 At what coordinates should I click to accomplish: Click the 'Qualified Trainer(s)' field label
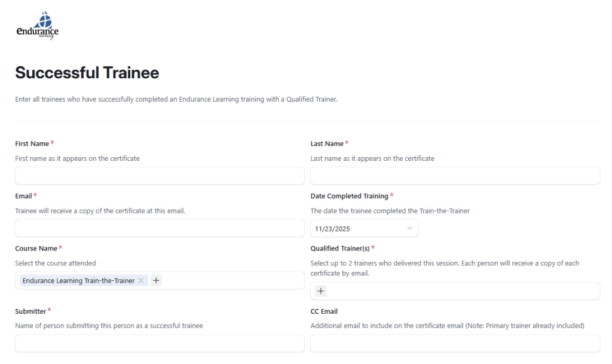point(340,248)
